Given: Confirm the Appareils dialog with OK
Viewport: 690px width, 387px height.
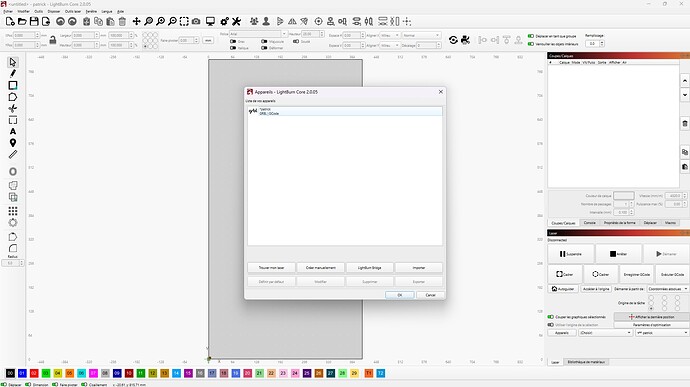Looking at the screenshot, I should click(400, 295).
